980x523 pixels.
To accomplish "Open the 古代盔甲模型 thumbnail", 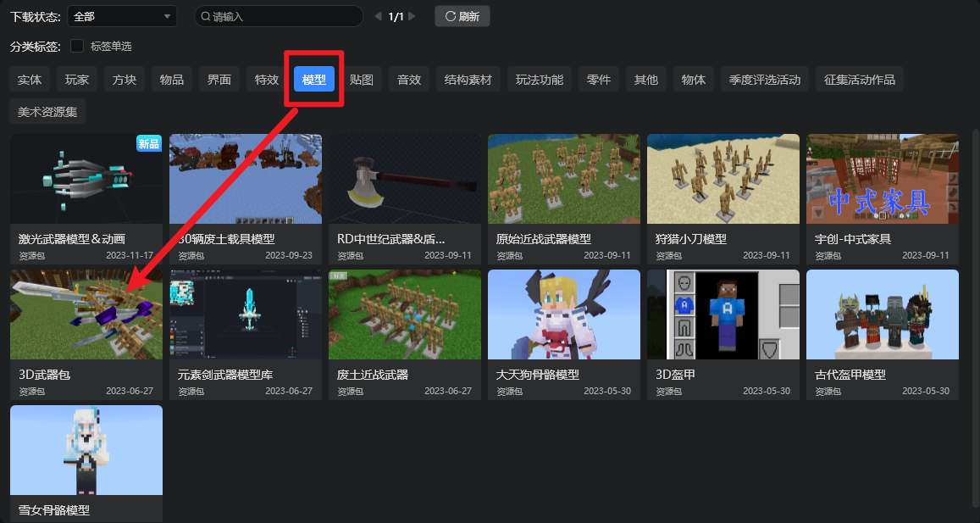I will point(883,314).
